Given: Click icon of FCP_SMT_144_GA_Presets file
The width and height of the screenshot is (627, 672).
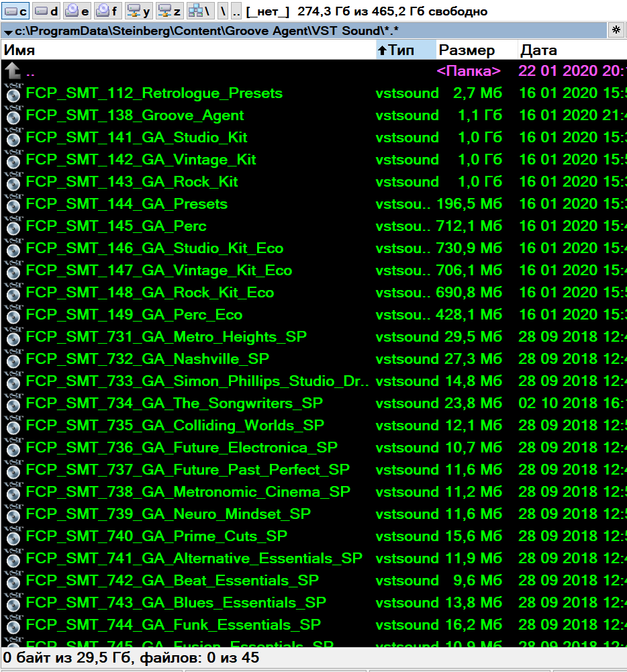Looking at the screenshot, I should pyautogui.click(x=13, y=204).
